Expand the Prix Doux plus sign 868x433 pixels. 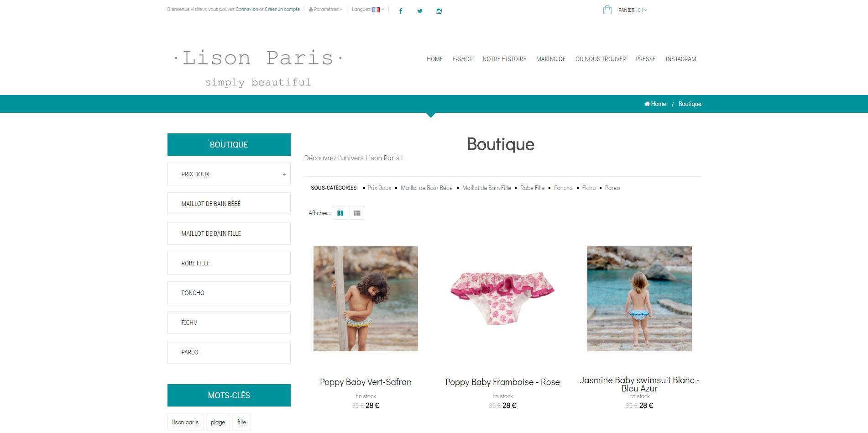[x=284, y=174]
